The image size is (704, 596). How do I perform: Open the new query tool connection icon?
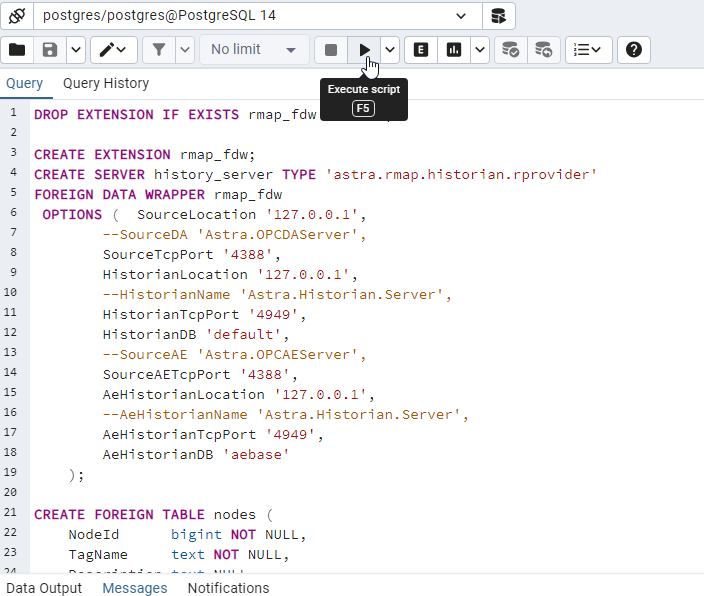498,16
